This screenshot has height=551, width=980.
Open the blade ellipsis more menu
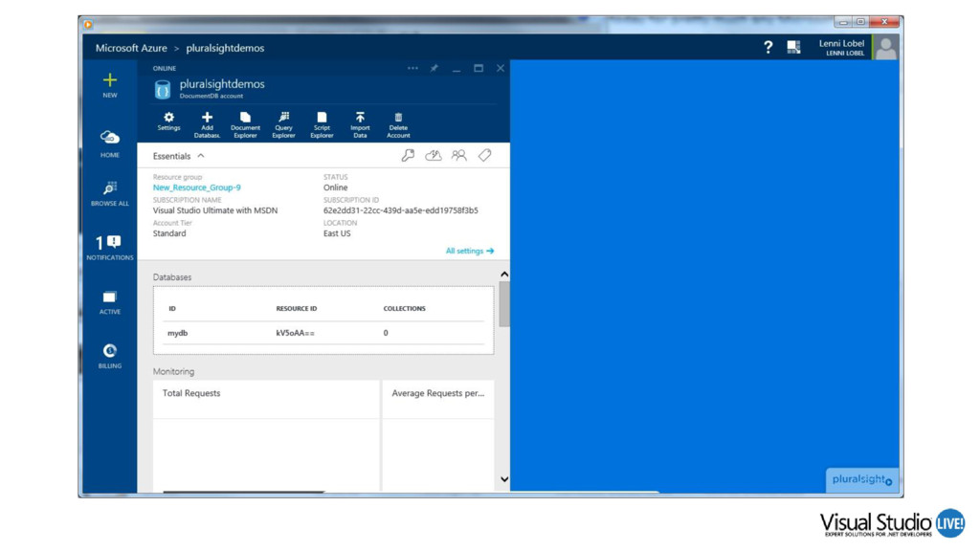click(412, 68)
